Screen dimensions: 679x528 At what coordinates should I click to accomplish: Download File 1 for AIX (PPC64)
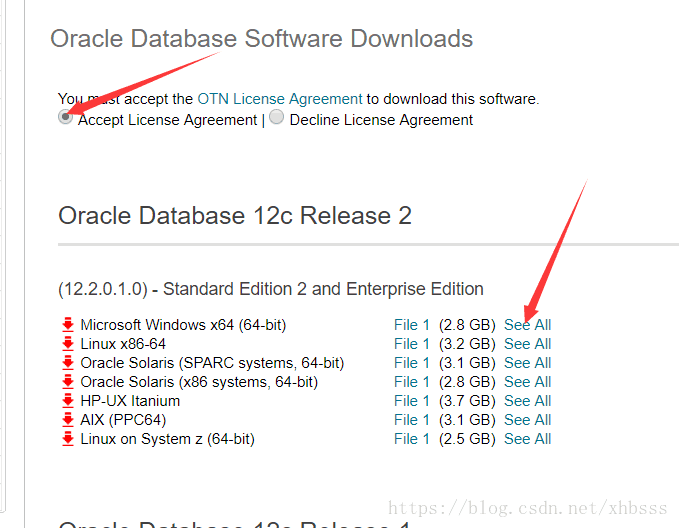click(x=412, y=420)
